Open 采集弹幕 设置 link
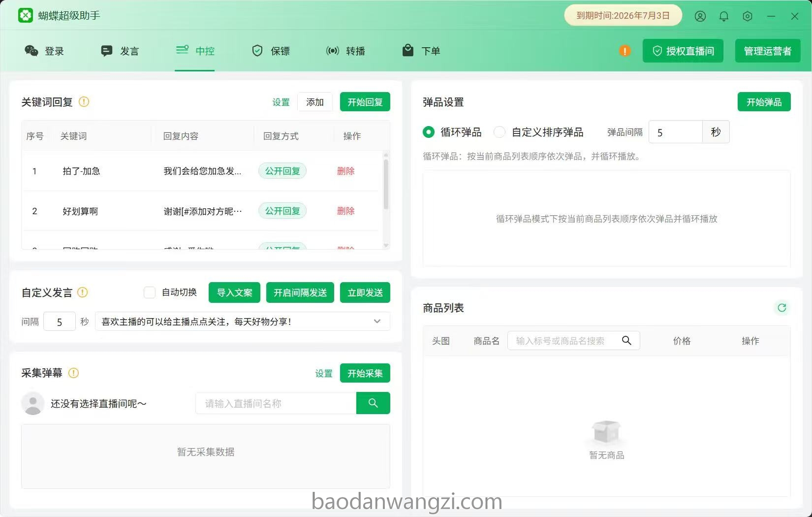Viewport: 812px width, 517px height. click(x=324, y=373)
